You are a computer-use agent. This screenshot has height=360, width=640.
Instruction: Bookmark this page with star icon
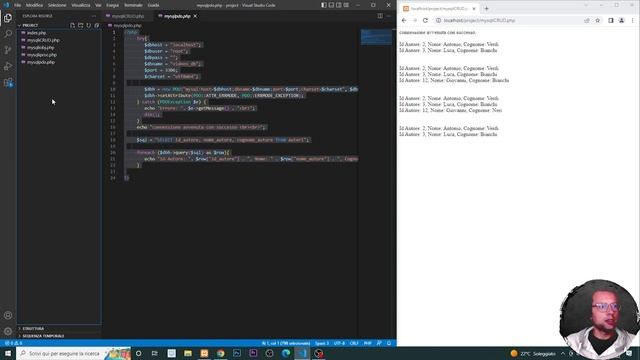click(x=598, y=20)
